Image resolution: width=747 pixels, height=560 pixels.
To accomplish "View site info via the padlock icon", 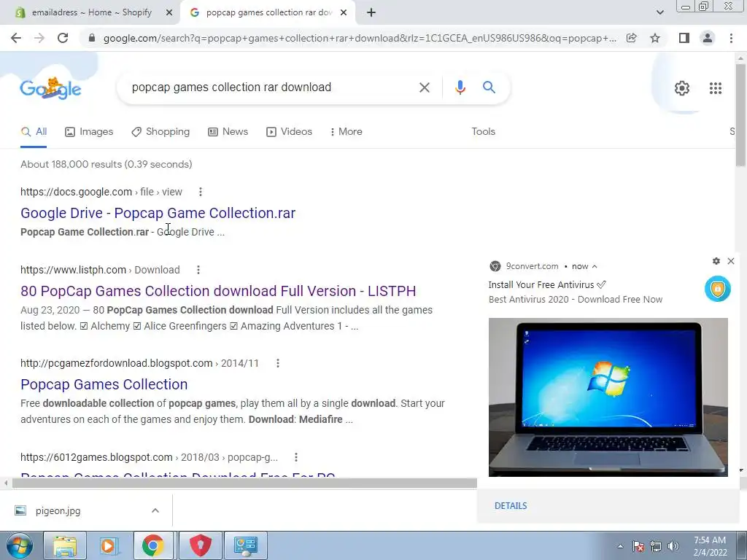I will (x=92, y=38).
